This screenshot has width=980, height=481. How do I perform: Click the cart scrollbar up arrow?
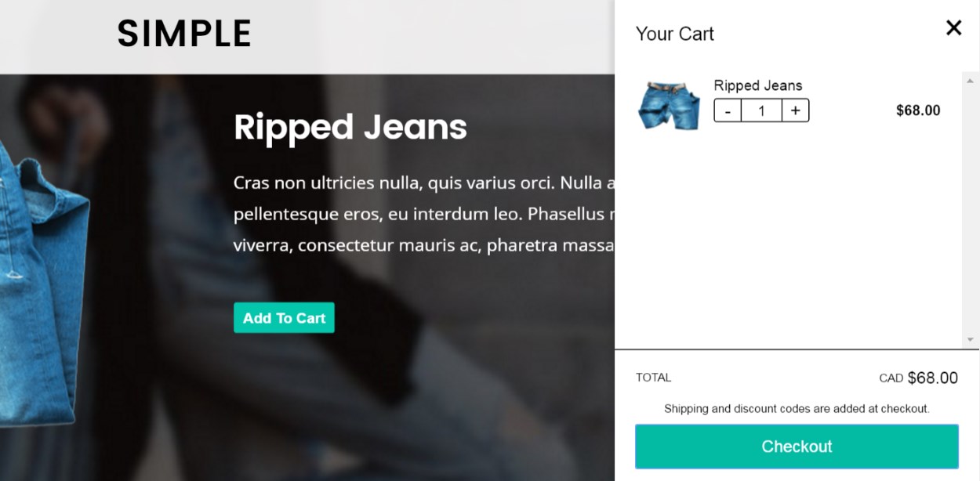[x=970, y=80]
